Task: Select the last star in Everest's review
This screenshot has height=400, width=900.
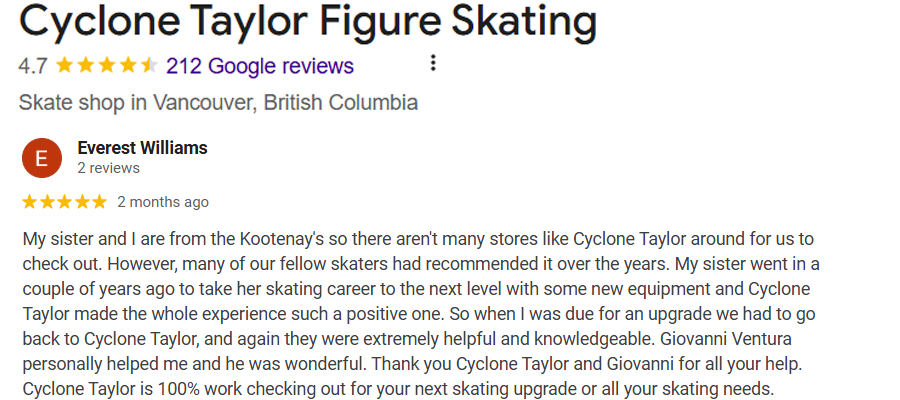Action: pyautogui.click(x=99, y=202)
